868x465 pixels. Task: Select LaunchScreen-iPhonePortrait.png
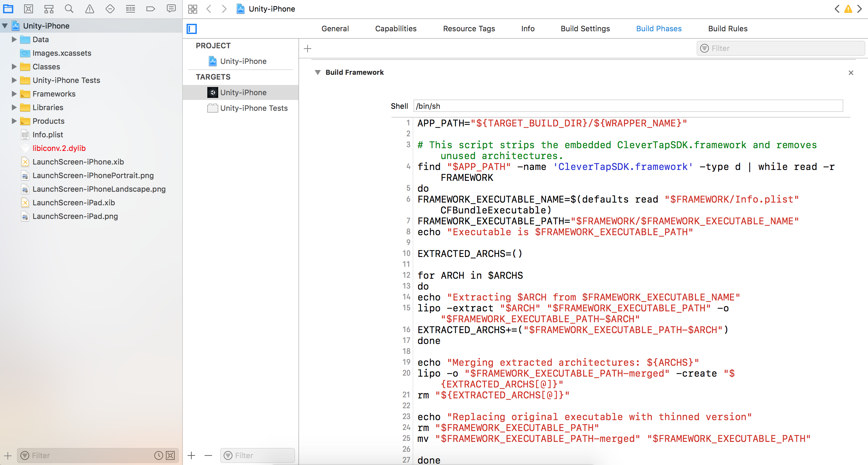tap(93, 175)
